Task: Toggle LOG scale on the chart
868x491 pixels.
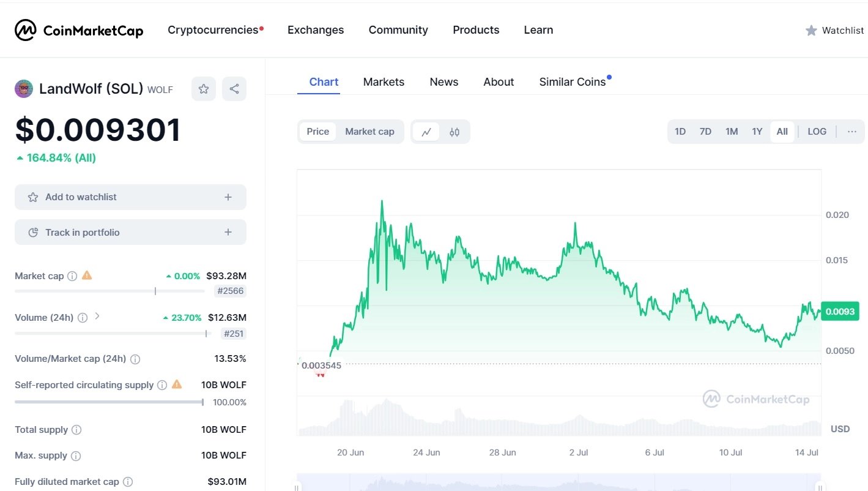Action: tap(817, 132)
